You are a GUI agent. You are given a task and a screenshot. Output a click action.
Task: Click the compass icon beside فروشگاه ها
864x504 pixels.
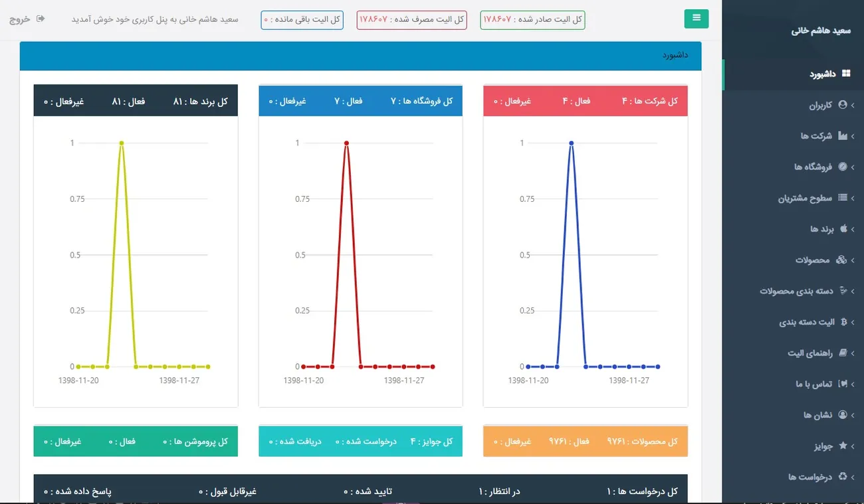pos(843,167)
